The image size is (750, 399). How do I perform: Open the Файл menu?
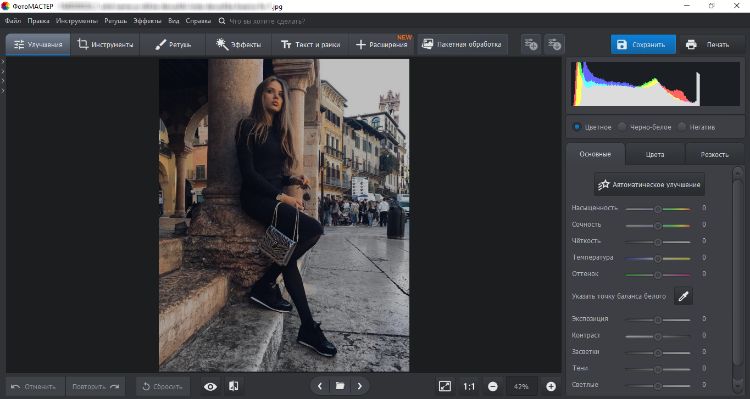(13, 21)
